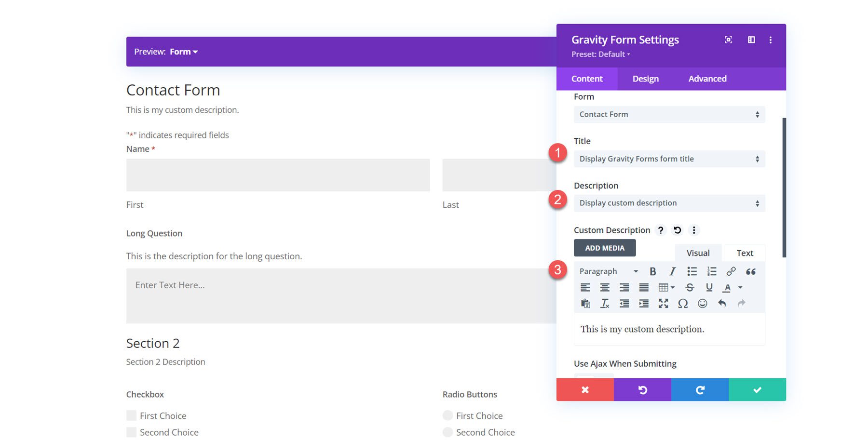Viewport: 868px width, 441px height.
Task: Open the Title display options dropdown
Action: [669, 159]
